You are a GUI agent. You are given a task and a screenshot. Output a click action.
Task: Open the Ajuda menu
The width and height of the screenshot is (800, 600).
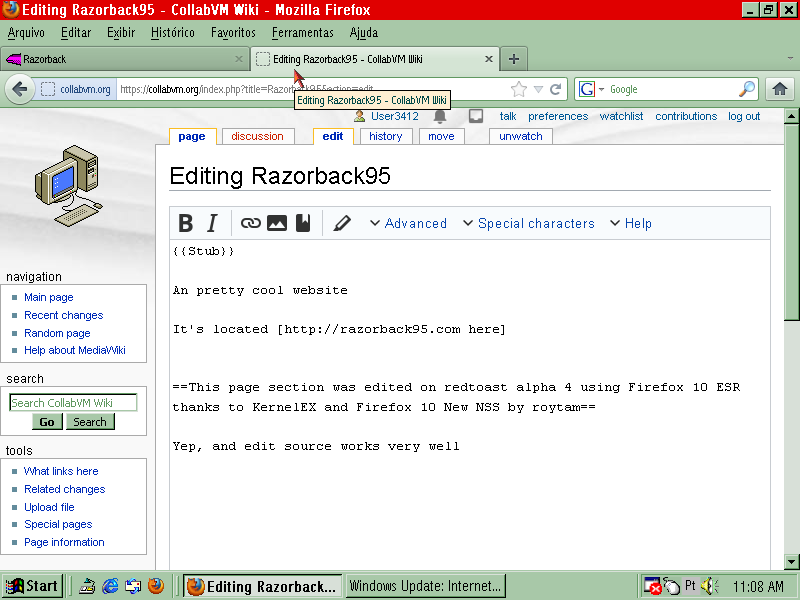(x=364, y=33)
